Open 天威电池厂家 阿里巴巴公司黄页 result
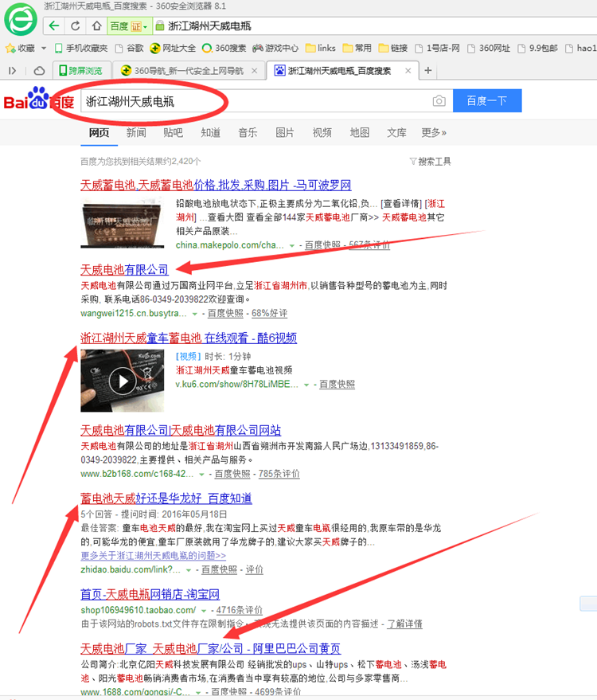 [x=211, y=648]
